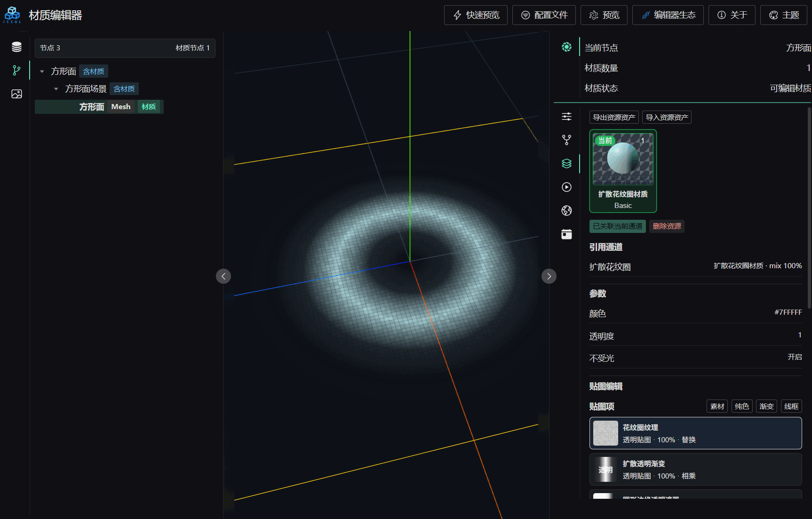The image size is (812, 519).
Task: Click the right arrow at viewport edge
Action: coord(549,276)
